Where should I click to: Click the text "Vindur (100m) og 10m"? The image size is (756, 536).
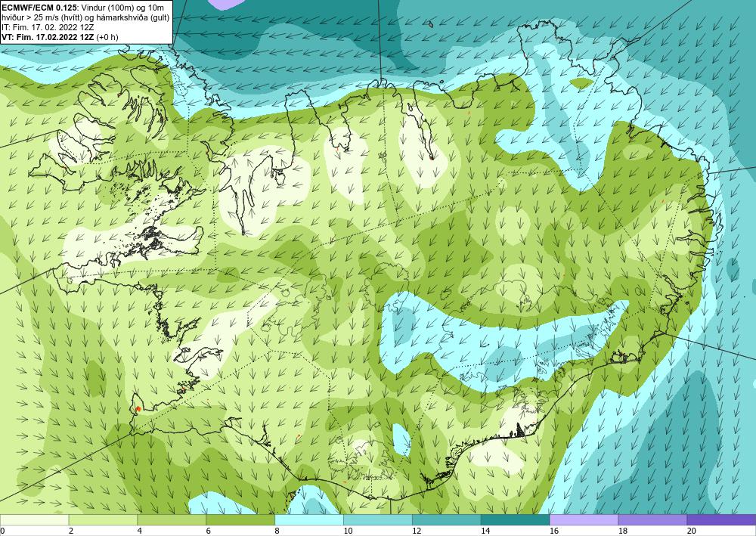pos(123,8)
